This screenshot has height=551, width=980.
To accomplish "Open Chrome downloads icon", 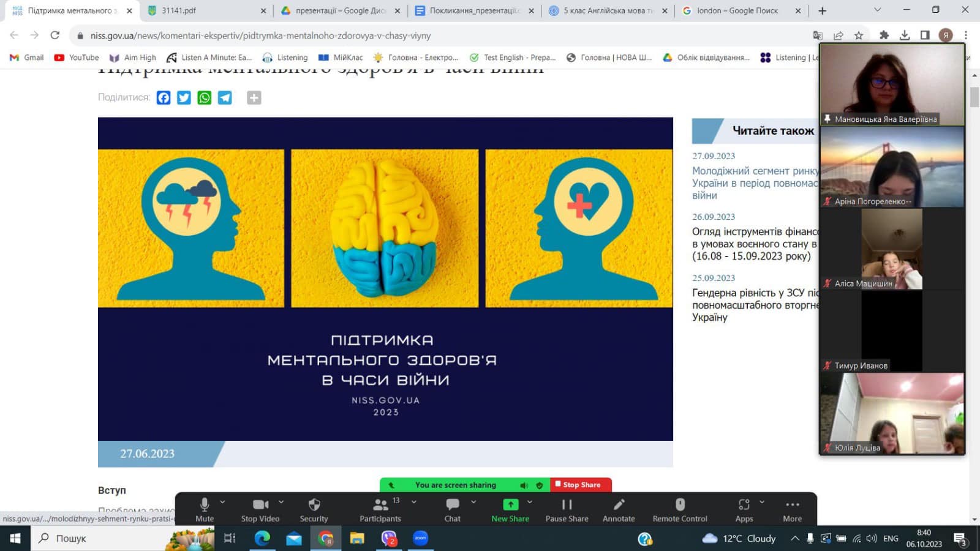I will [905, 36].
